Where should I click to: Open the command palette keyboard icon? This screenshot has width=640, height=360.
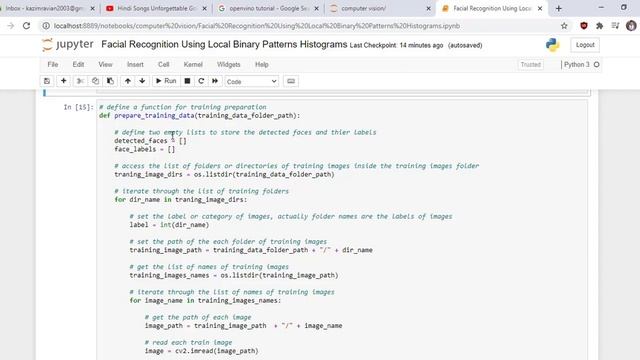coord(291,81)
